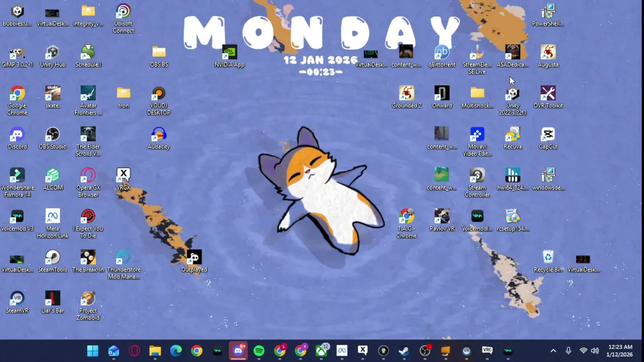Viewport: 644px width, 362px height.
Task: Open the Thunderstore Mod Manager shortcut
Action: coord(123,265)
